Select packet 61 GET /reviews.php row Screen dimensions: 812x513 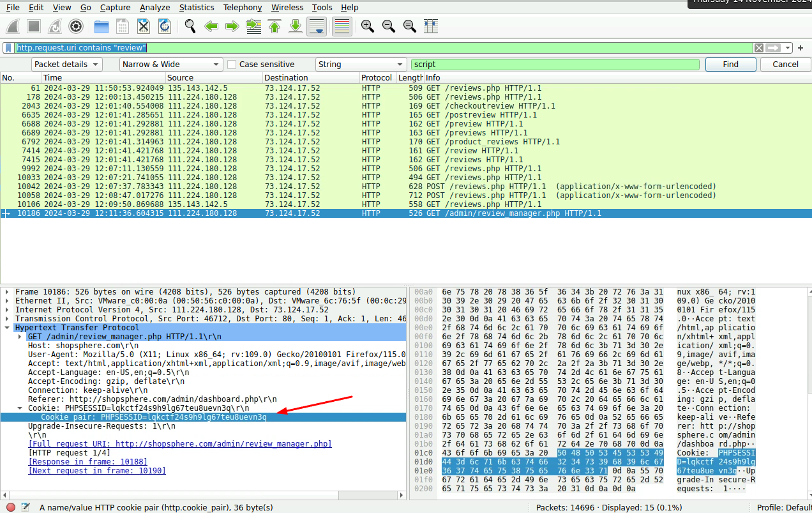pyautogui.click(x=406, y=88)
